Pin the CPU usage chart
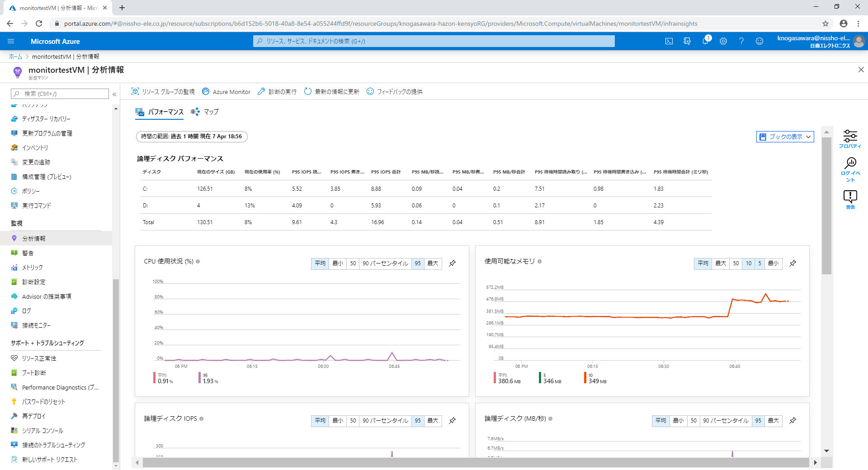This screenshot has height=470, width=868. click(x=452, y=263)
